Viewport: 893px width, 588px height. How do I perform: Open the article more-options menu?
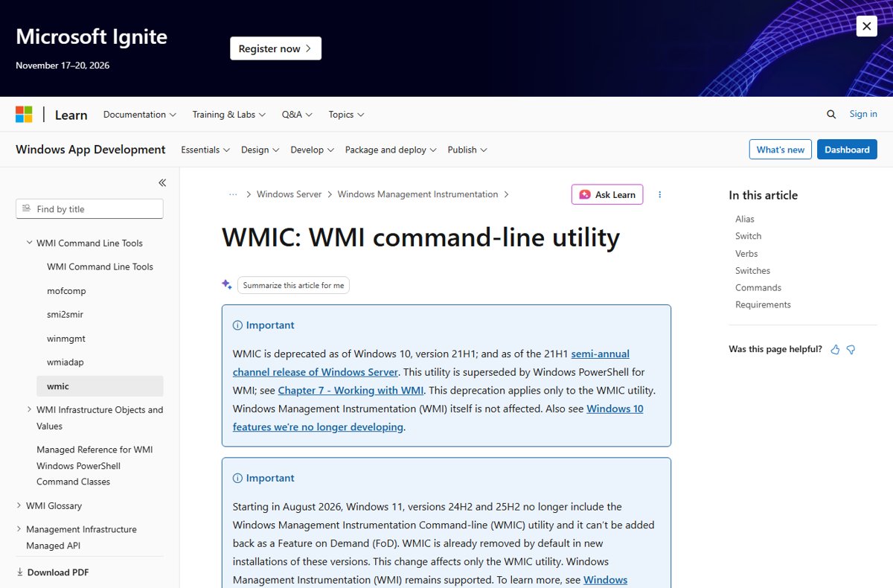point(659,194)
